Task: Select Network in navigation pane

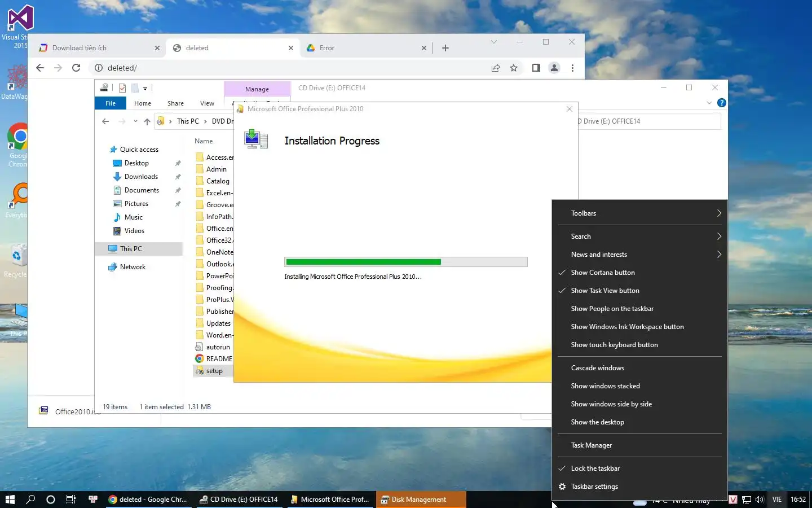Action: (x=133, y=267)
